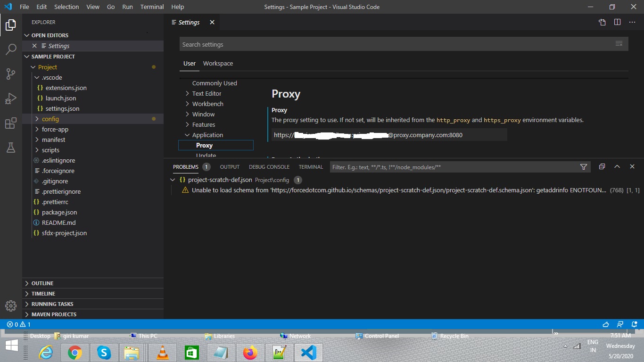
Task: Switch to the Workspace settings tab
Action: 218,64
